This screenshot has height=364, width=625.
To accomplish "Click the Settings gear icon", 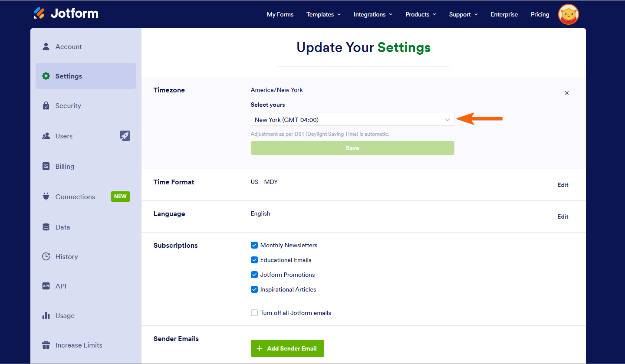I will pos(46,76).
